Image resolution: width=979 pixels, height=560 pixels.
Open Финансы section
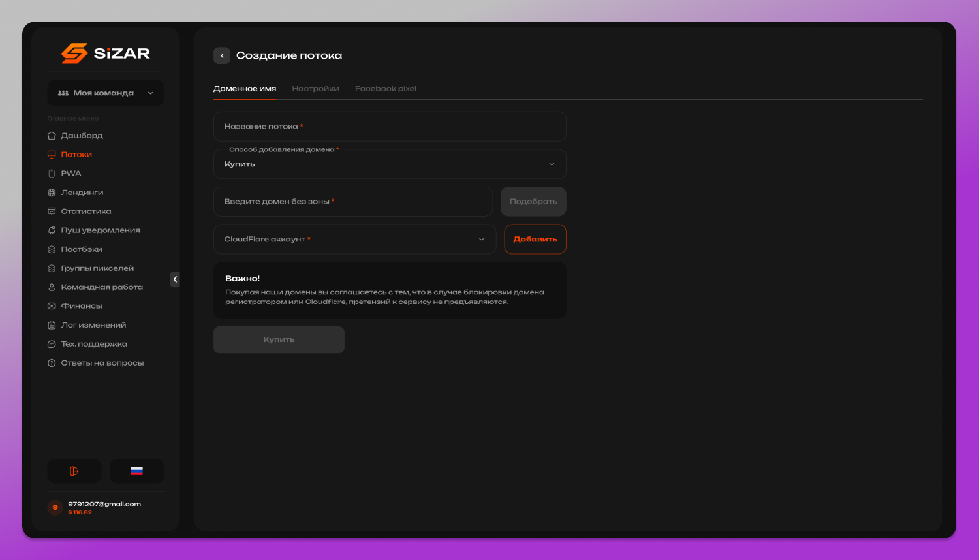point(82,306)
